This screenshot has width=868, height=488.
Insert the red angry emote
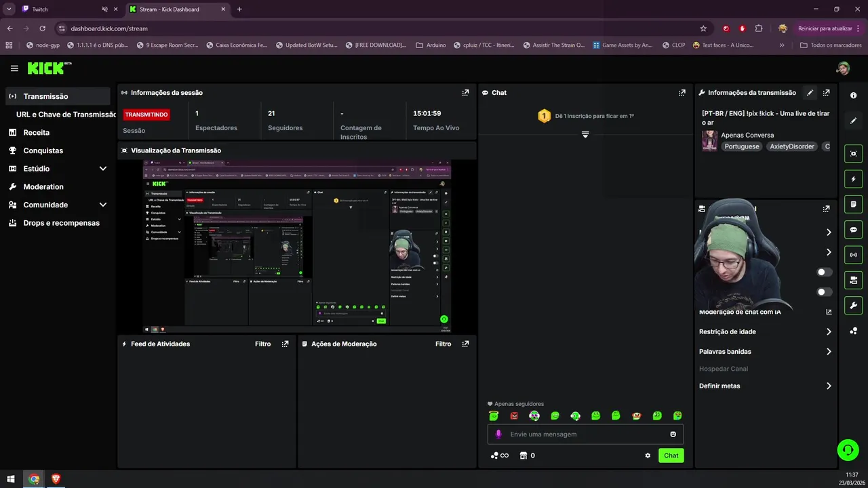pyautogui.click(x=514, y=415)
